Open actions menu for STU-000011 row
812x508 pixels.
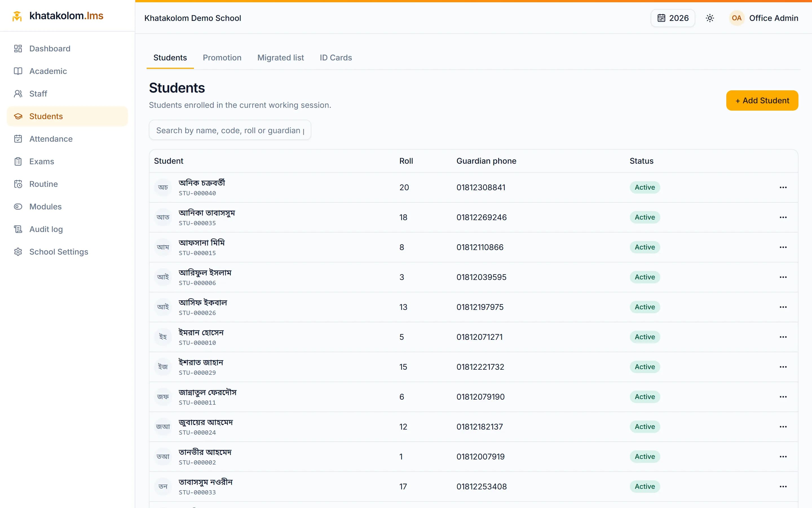pyautogui.click(x=783, y=397)
